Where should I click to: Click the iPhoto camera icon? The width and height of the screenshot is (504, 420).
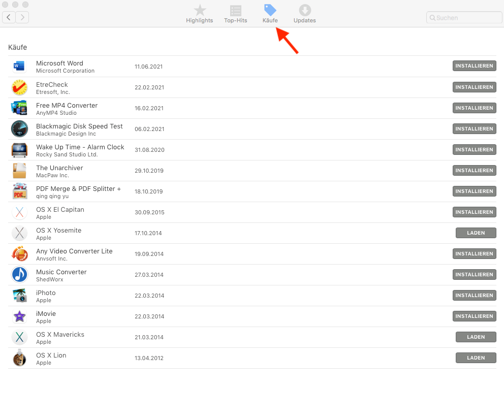tap(19, 296)
